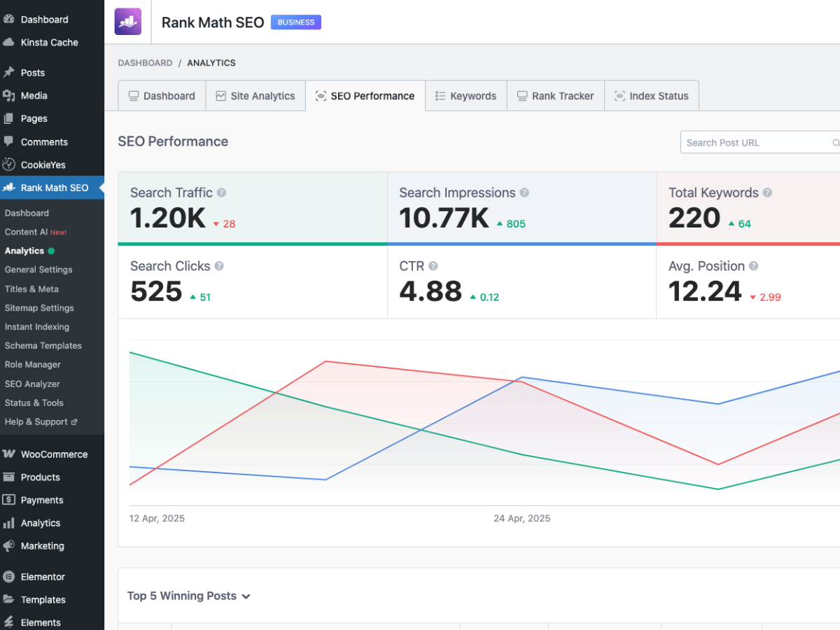Screen dimensions: 840x630
Task: Open the Kinsta Cache cloud icon
Action: pyautogui.click(x=8, y=42)
